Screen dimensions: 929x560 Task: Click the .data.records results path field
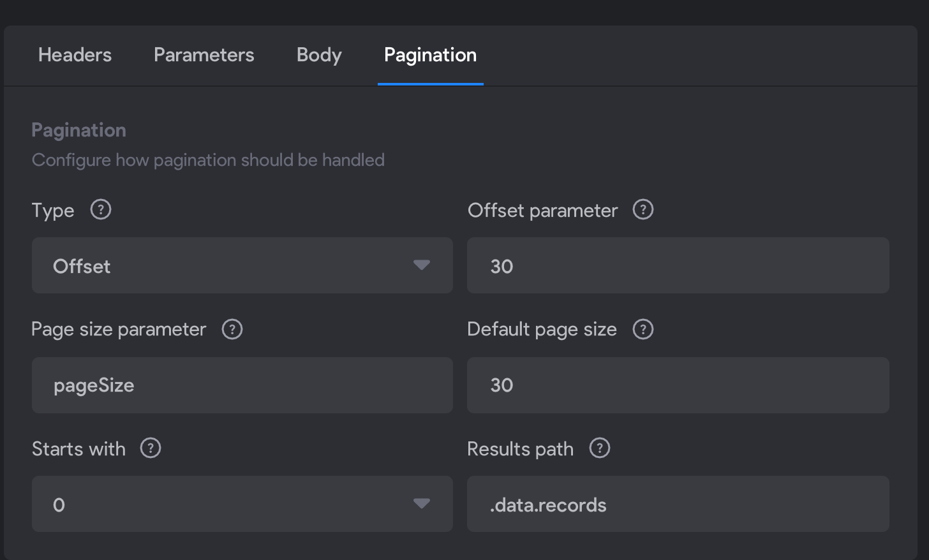(x=678, y=504)
